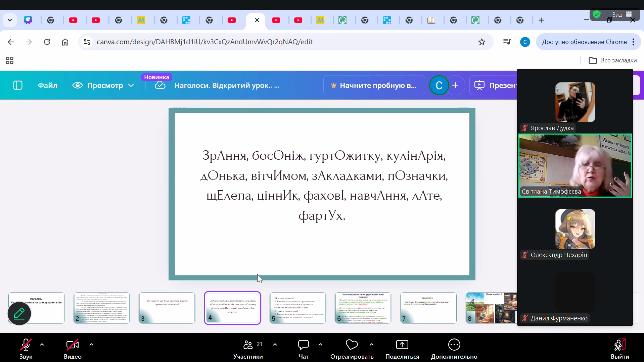Open the Файл menu

[x=47, y=86]
